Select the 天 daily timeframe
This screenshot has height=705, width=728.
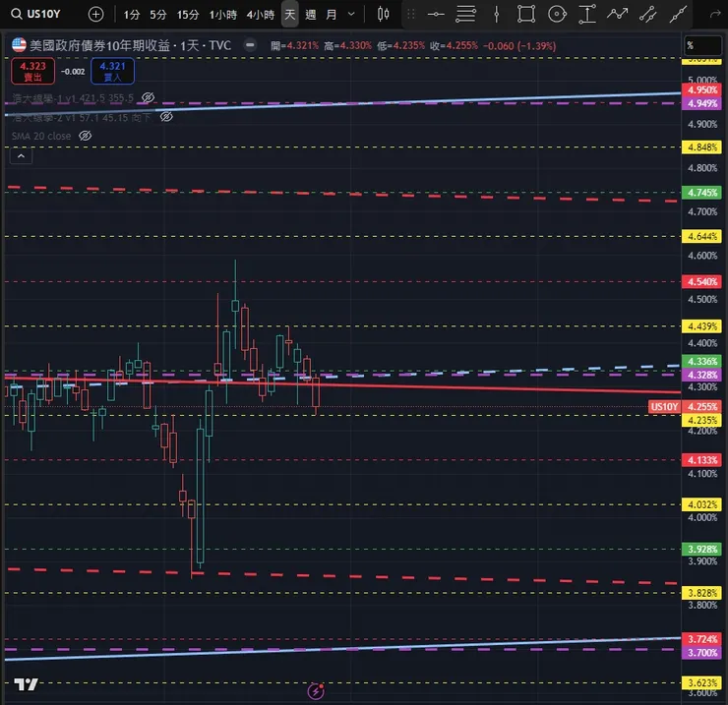point(289,15)
